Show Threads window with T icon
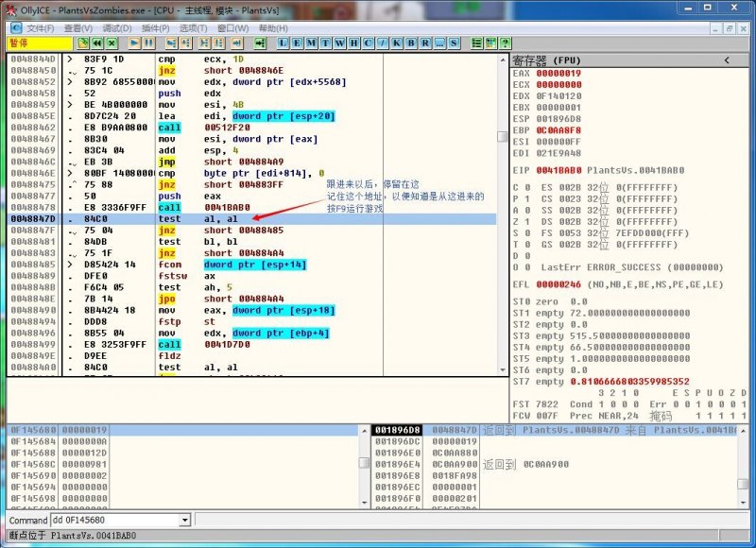 (325, 43)
